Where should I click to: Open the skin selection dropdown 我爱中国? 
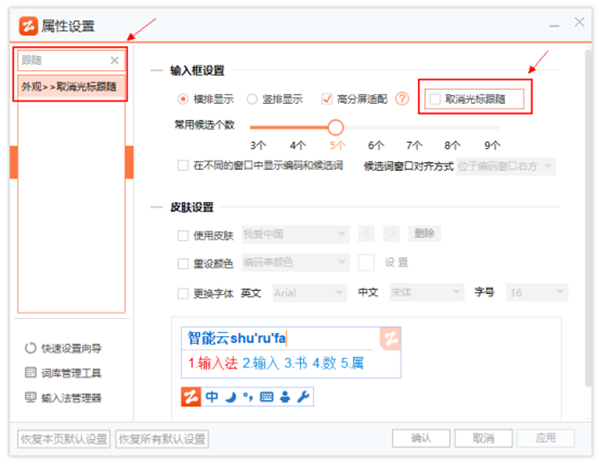coord(295,234)
